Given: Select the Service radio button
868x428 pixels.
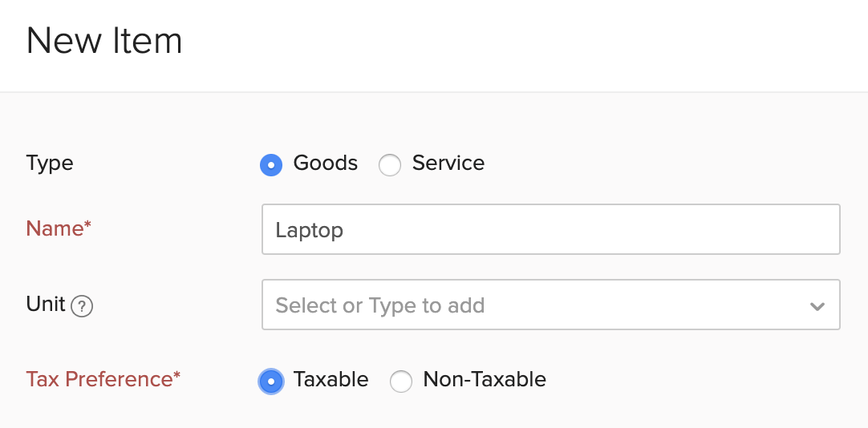Looking at the screenshot, I should (390, 165).
